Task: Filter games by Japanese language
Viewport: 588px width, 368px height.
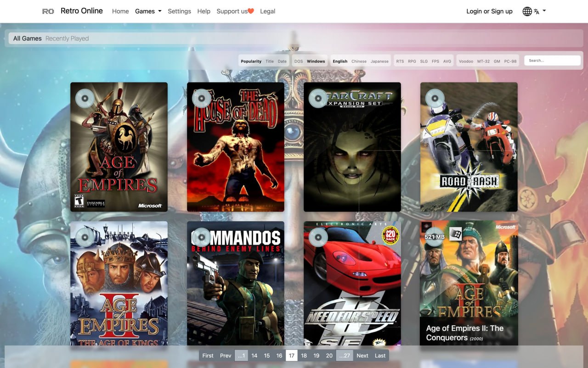Action: click(x=379, y=61)
